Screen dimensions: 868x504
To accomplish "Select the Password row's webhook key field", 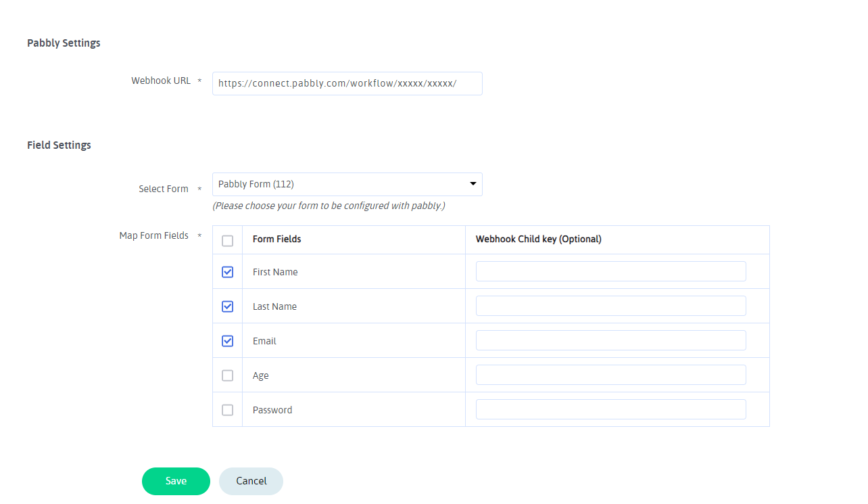I will [x=610, y=409].
